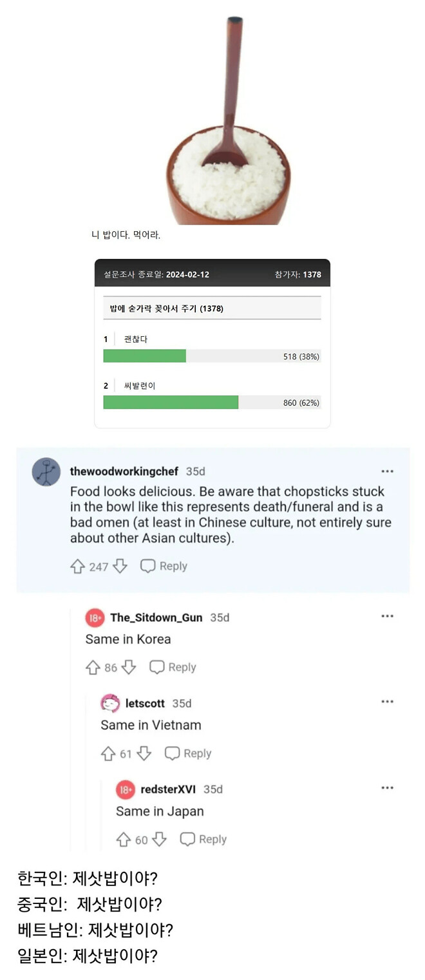The height and width of the screenshot is (980, 425).
Task: Open the overflow menu on letscott's comment
Action: coord(388,701)
